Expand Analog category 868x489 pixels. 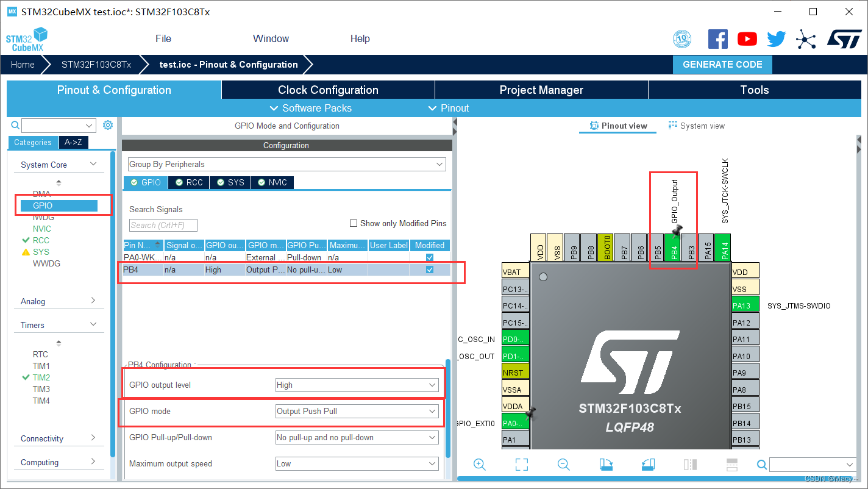coord(59,301)
